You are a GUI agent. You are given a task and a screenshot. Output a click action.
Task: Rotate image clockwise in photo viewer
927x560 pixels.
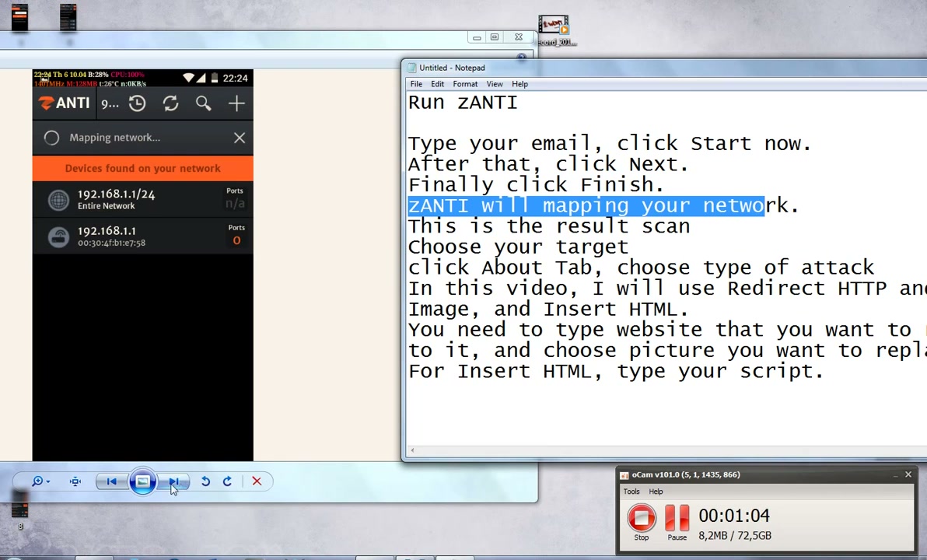point(227,481)
